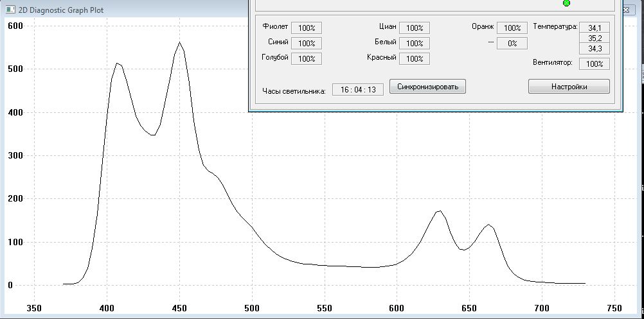Screen dimensions: 644x319
Task: Click the x-axis label 650
Action: pos(469,308)
